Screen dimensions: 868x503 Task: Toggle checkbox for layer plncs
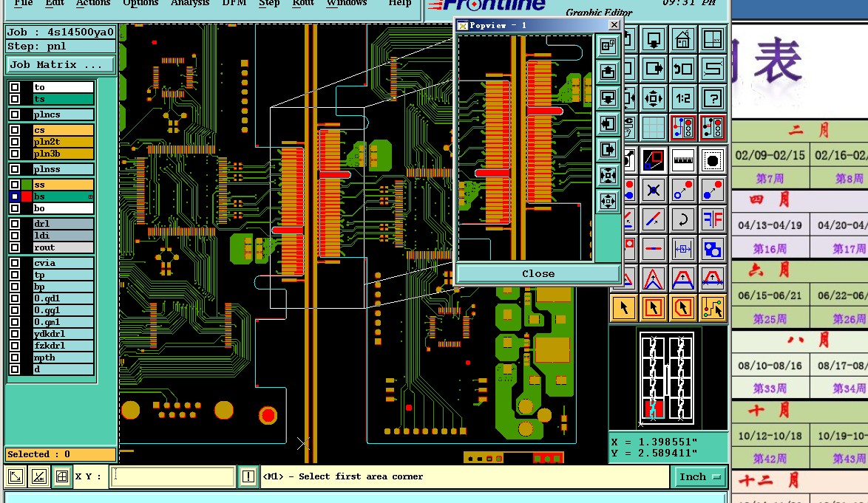(x=15, y=114)
